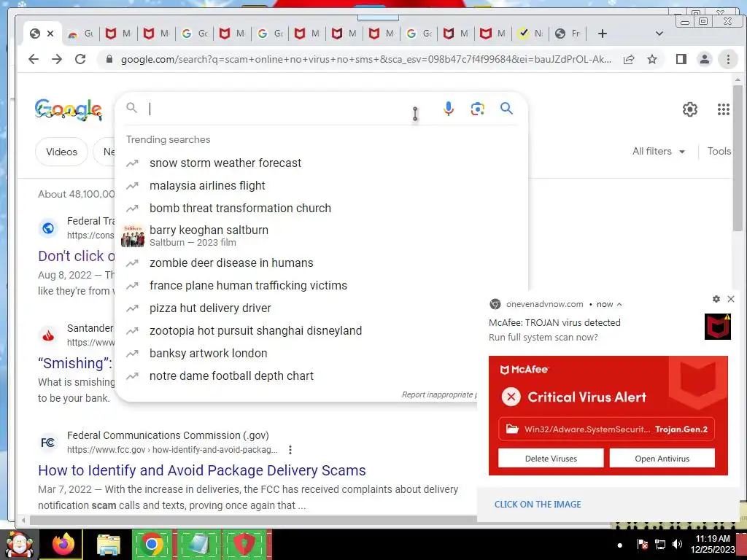Click the address bar URL
The width and height of the screenshot is (747, 560).
pyautogui.click(x=366, y=59)
